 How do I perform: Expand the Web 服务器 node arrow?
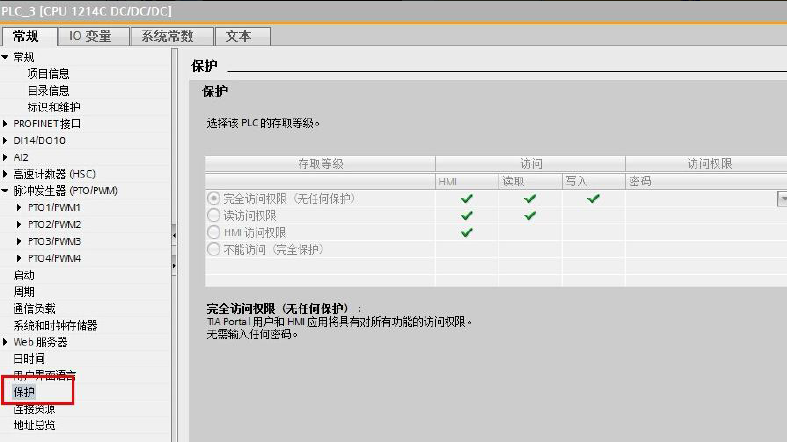pyautogui.click(x=6, y=342)
